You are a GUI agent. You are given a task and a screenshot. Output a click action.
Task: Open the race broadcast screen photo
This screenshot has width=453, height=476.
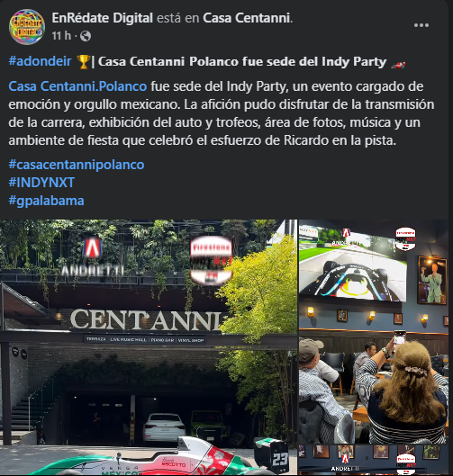[374, 331]
